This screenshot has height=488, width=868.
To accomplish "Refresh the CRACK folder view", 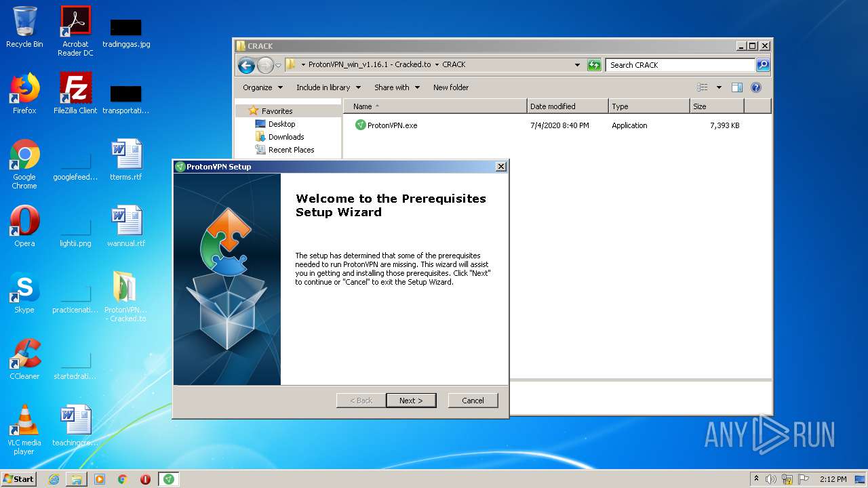I will [x=594, y=65].
